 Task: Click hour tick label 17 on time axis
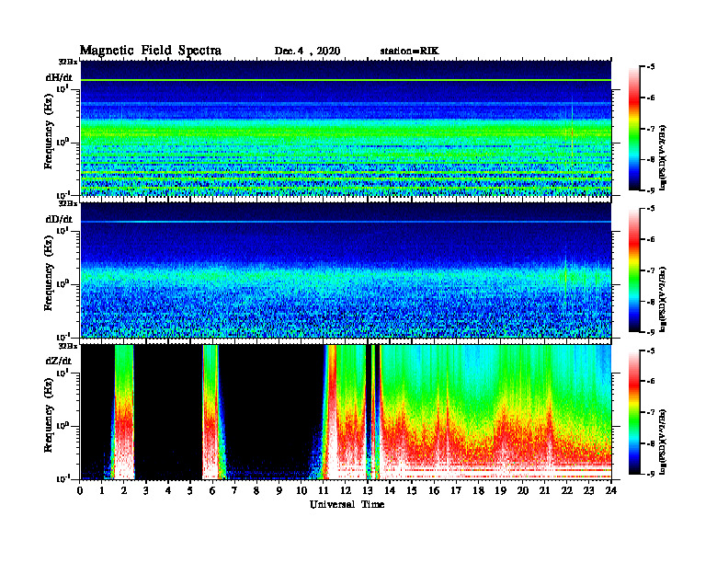(457, 491)
